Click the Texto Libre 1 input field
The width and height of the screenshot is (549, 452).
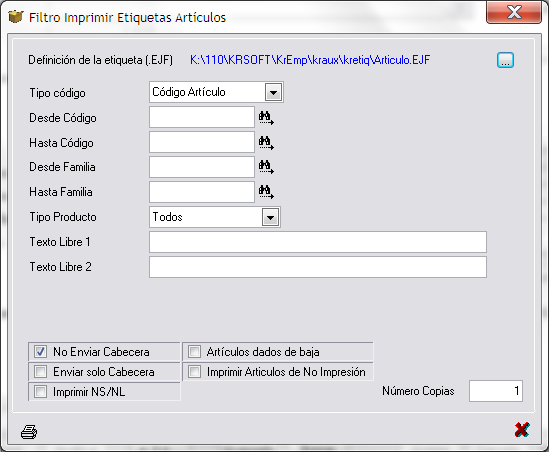318,242
